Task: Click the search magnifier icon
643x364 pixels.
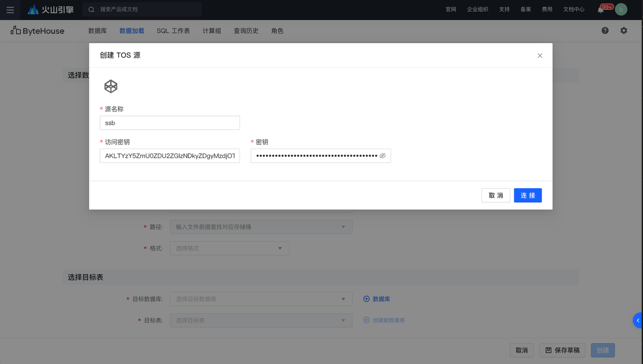Action: coord(91,10)
